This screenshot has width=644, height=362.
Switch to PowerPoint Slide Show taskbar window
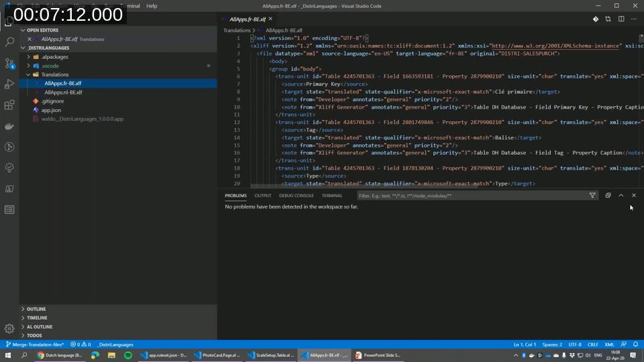pos(378,355)
